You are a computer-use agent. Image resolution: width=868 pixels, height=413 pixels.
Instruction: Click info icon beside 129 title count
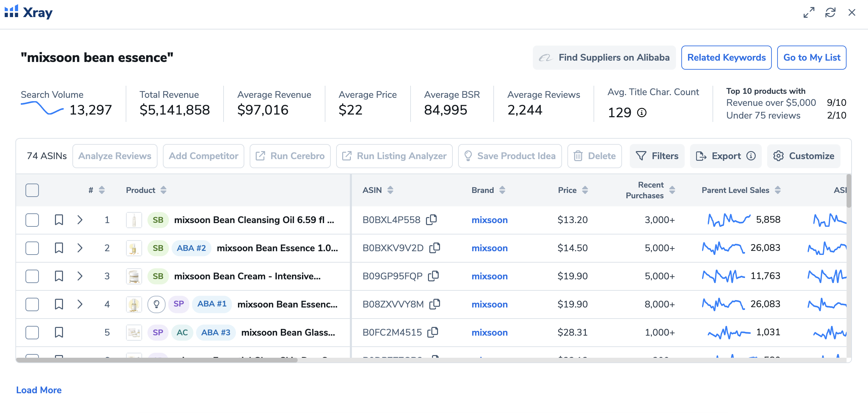coord(641,112)
